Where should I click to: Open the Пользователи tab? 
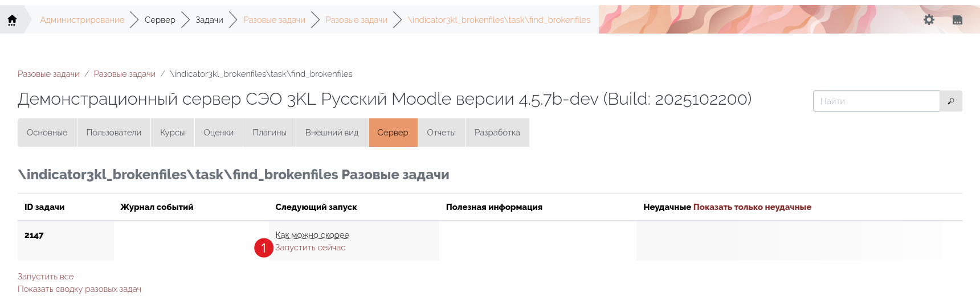(x=114, y=133)
